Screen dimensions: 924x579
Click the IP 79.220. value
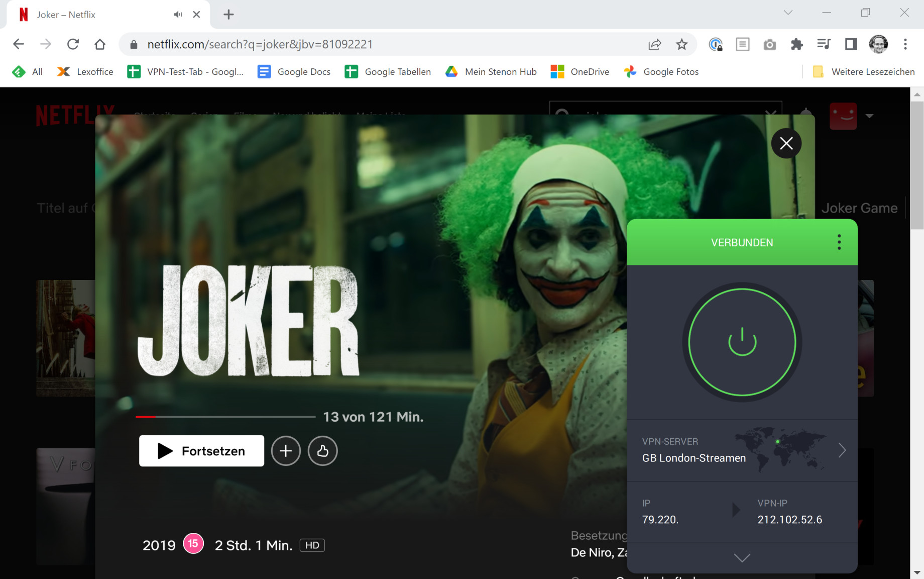coord(660,520)
